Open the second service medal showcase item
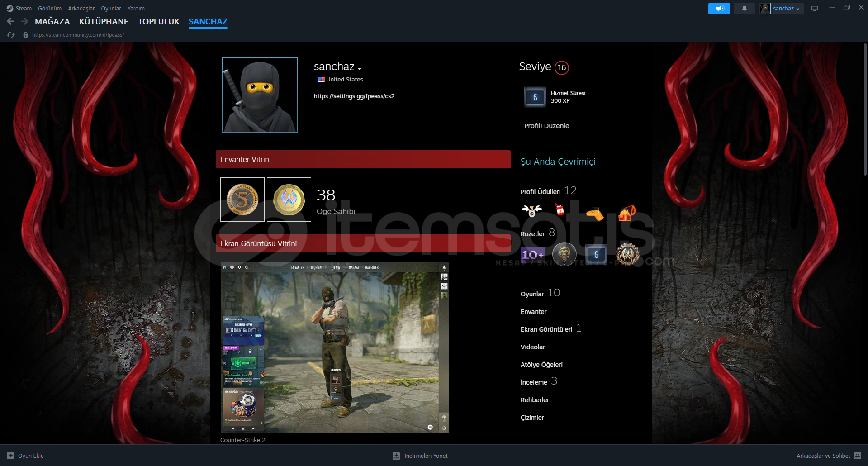 (x=289, y=200)
